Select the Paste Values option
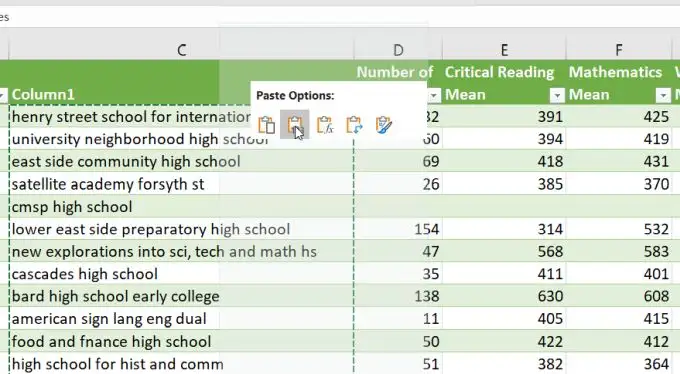 295,125
